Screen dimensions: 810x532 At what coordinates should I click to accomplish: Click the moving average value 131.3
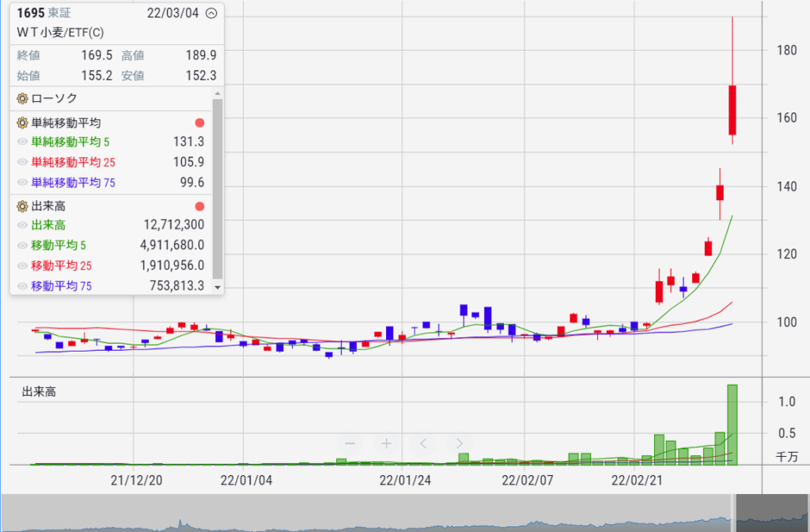point(188,142)
